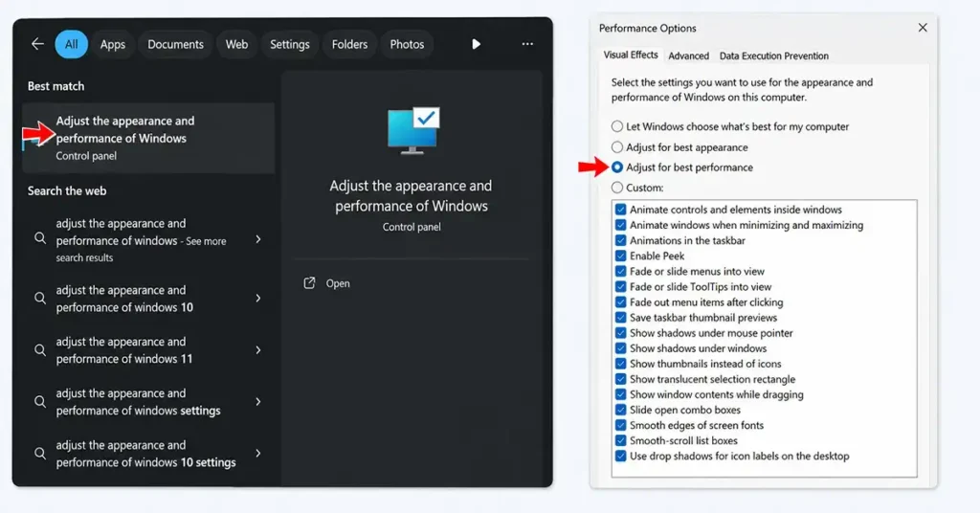Expand chevron for 'performance of windows 10'
The image size is (980, 513).
[x=258, y=298]
